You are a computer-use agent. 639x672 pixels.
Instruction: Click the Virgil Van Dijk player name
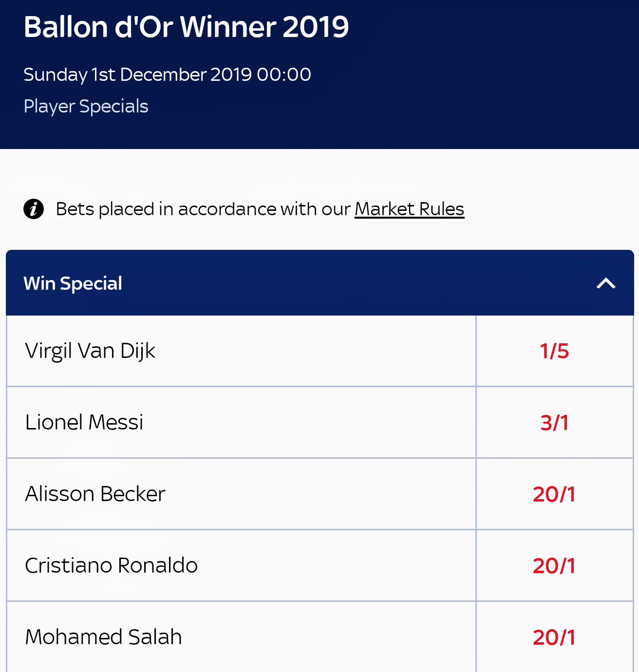tap(90, 351)
